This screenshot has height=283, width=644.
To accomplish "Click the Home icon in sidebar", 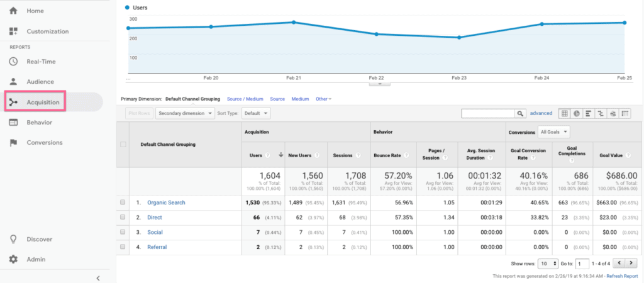I will coord(14,11).
